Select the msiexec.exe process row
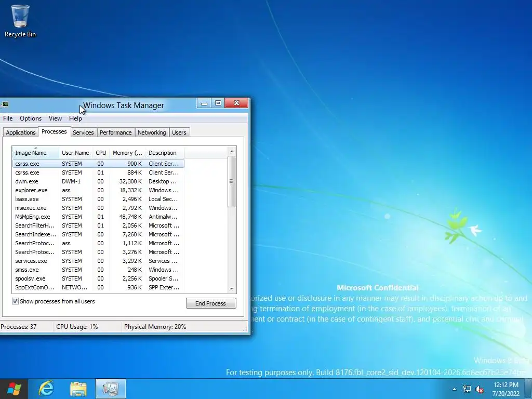532x399 pixels. pyautogui.click(x=98, y=208)
